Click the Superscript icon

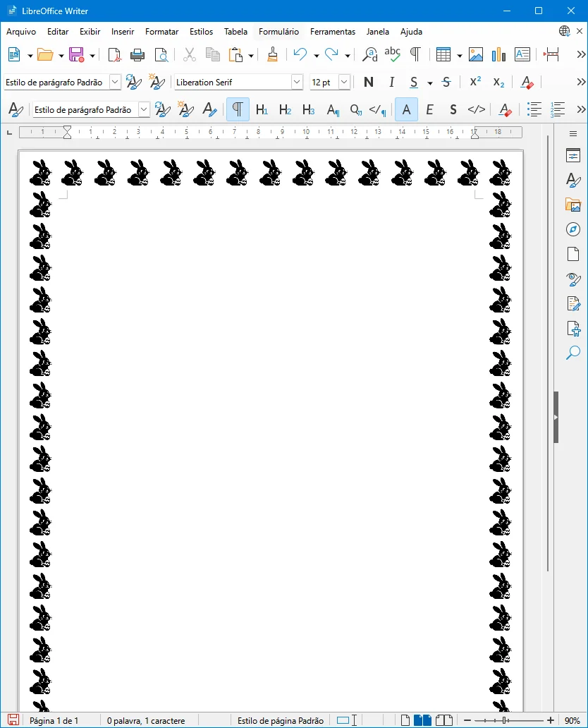475,83
